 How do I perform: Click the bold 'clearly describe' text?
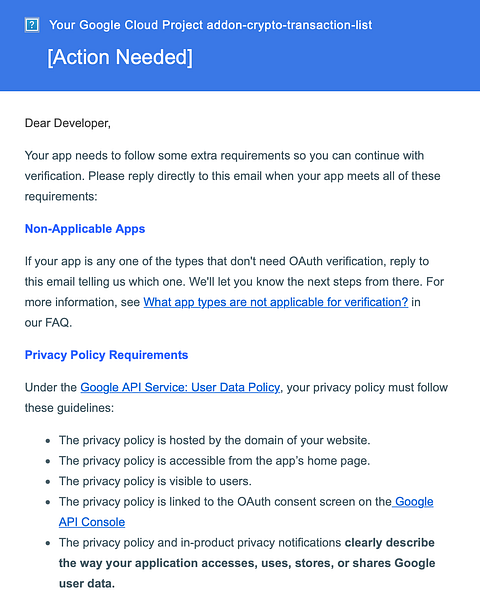tap(390, 543)
